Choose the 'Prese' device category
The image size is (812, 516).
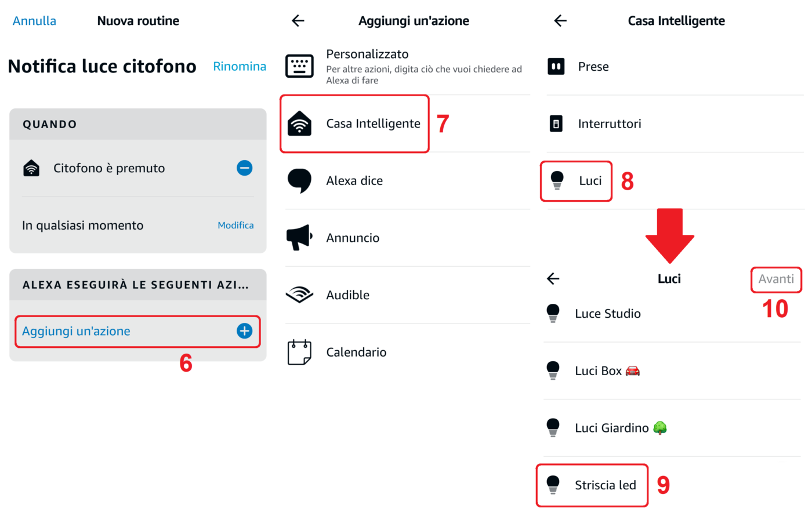click(x=593, y=67)
